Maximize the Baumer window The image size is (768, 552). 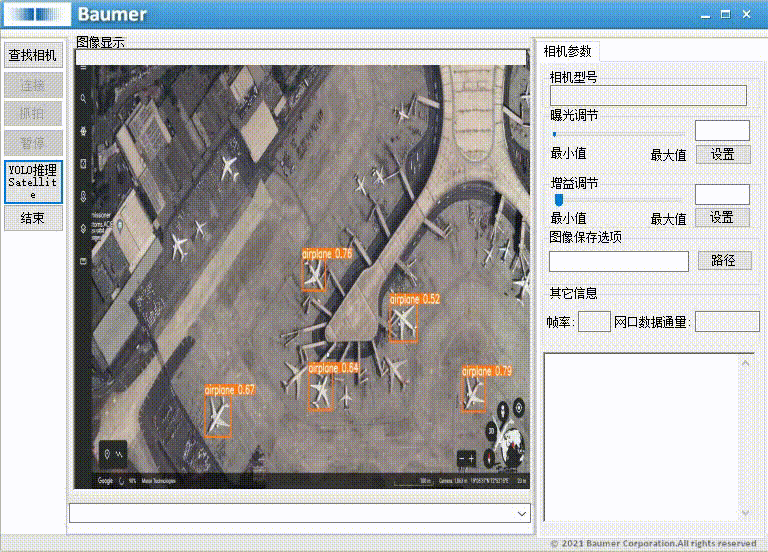pyautogui.click(x=726, y=15)
